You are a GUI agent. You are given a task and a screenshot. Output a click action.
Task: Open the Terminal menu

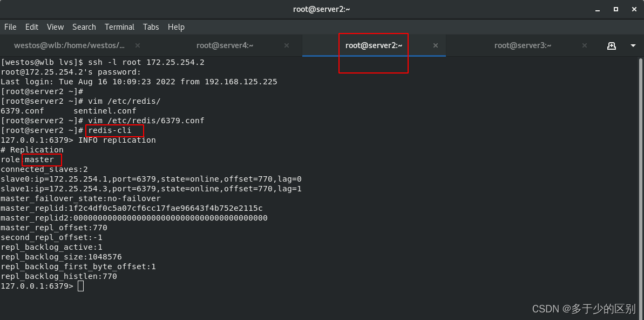(x=119, y=26)
